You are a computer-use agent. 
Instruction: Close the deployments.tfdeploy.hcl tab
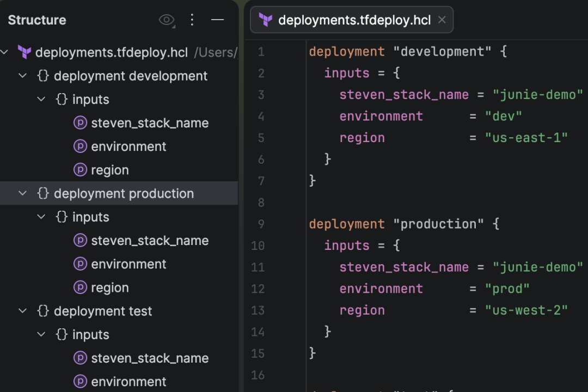pos(442,20)
